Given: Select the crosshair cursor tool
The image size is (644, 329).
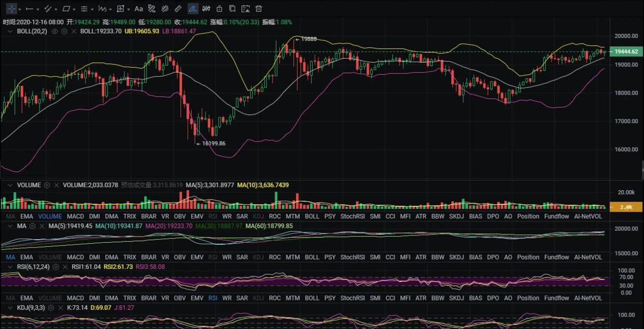Looking at the screenshot, I should 11,9.
